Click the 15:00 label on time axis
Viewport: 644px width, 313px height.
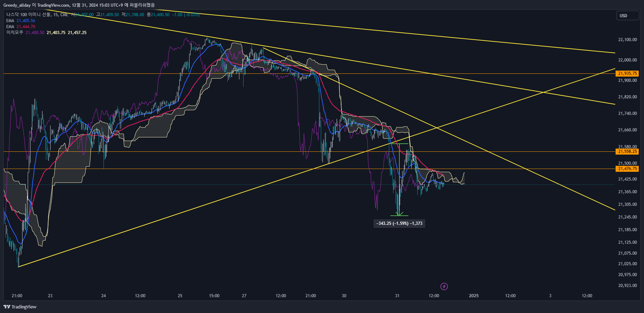pos(214,296)
